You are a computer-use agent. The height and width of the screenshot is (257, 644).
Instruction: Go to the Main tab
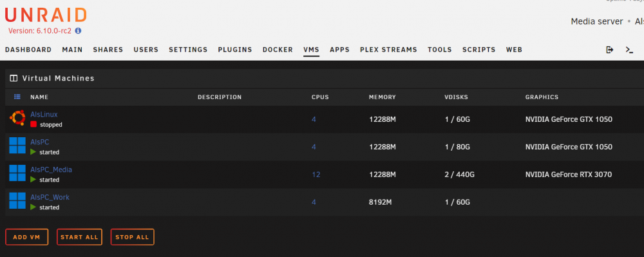72,50
